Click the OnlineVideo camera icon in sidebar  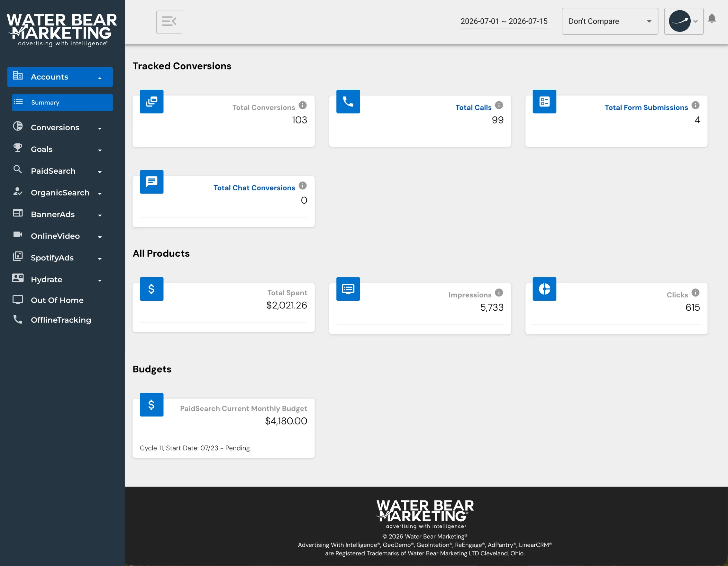tap(18, 235)
